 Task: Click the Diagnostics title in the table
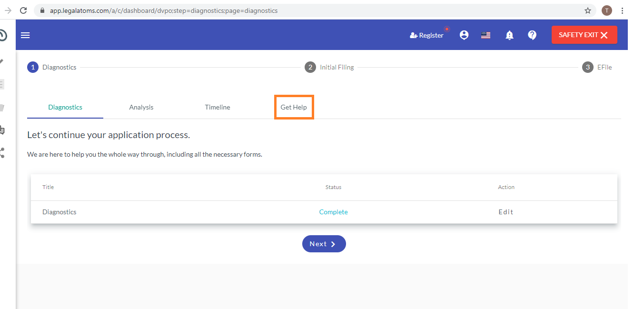click(x=59, y=212)
